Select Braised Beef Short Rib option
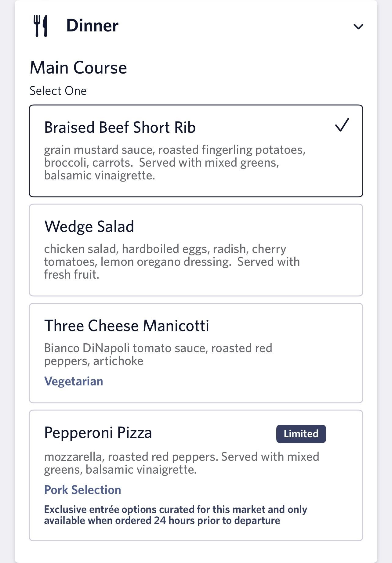 coord(196,151)
